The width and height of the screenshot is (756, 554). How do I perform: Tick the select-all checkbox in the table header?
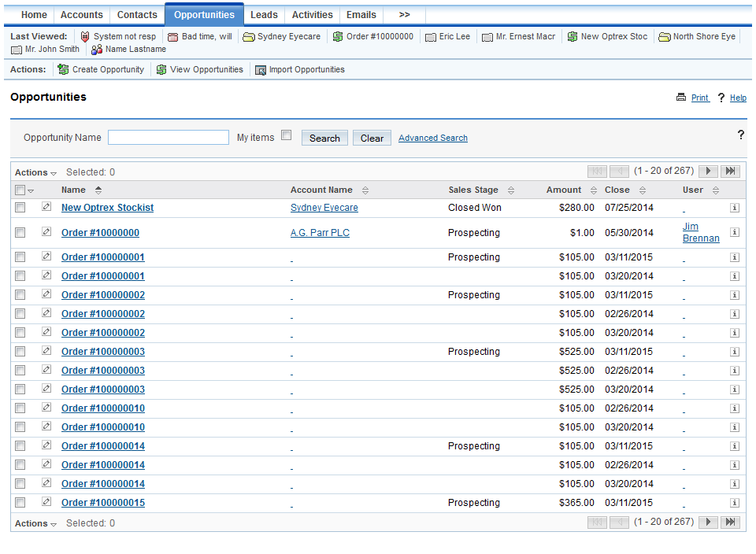[20, 190]
